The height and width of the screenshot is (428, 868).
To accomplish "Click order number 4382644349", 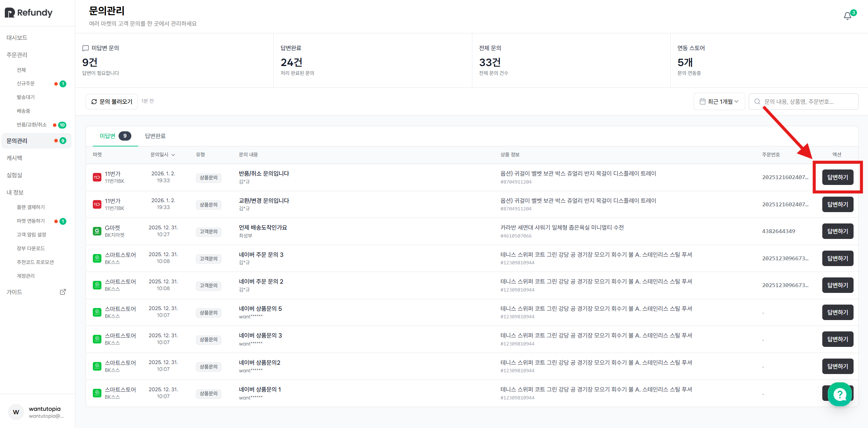I will point(779,231).
